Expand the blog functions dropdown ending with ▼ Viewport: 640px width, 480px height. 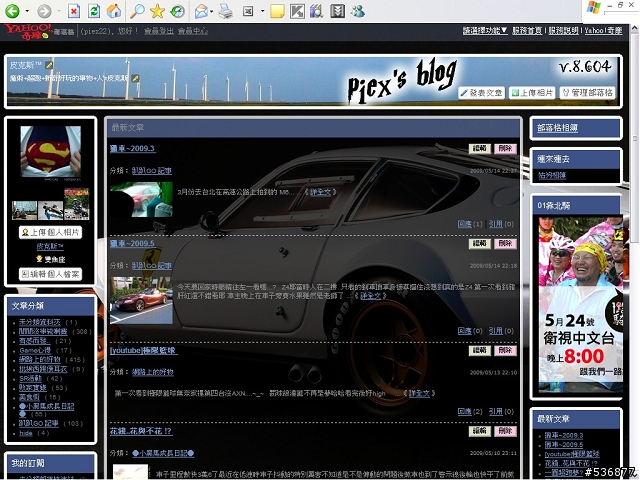tap(485, 31)
